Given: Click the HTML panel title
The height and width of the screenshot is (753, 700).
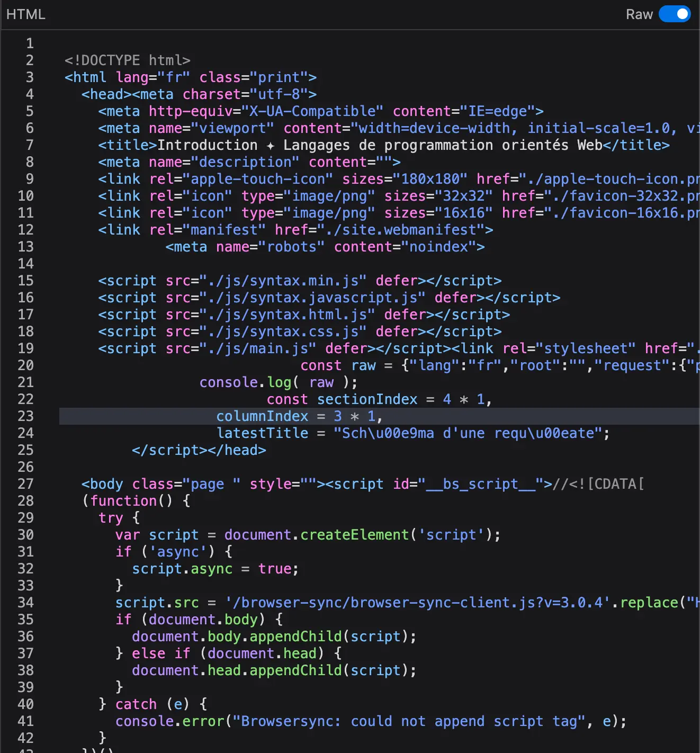Looking at the screenshot, I should pos(25,14).
